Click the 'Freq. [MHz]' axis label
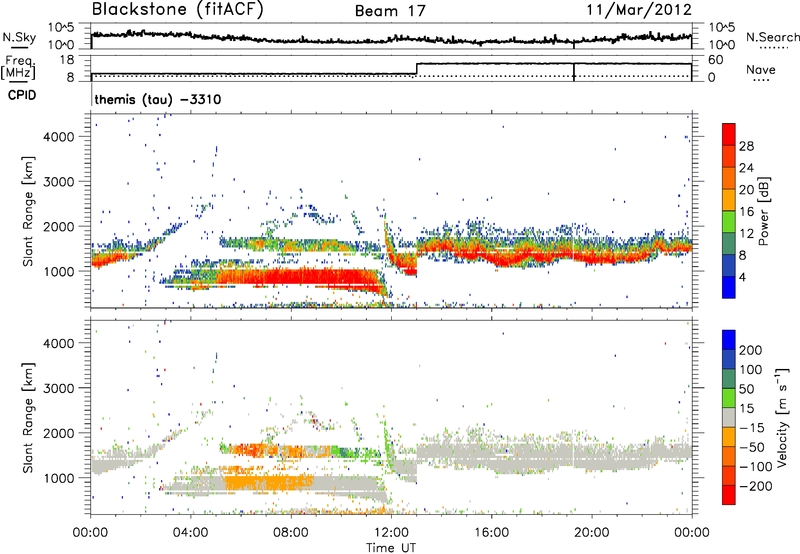 [x=19, y=67]
